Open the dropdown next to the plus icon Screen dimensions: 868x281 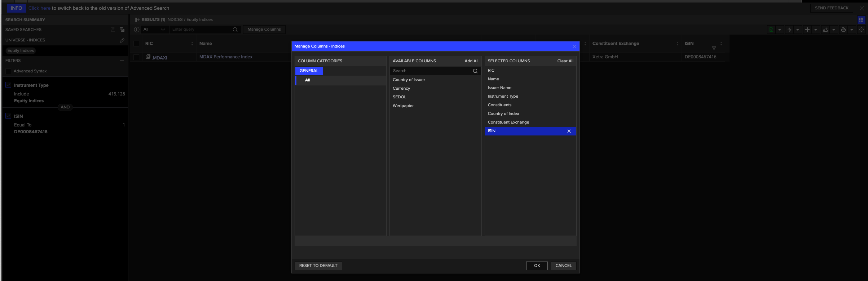pyautogui.click(x=816, y=30)
